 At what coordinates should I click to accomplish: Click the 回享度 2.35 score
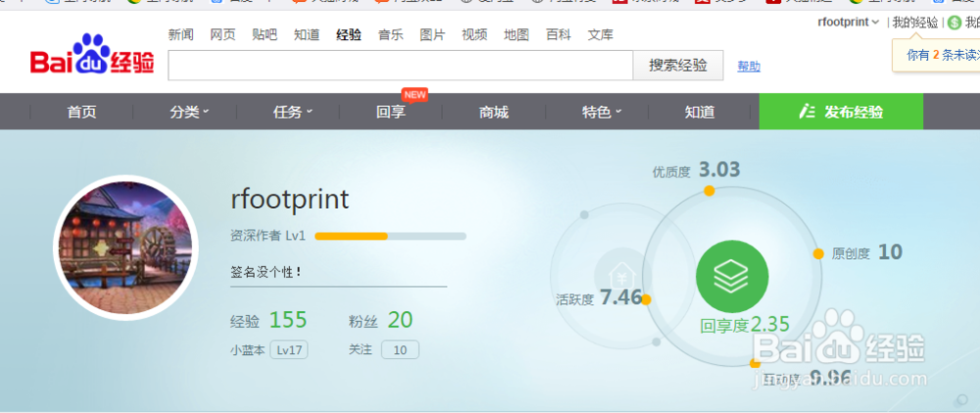click(x=745, y=325)
